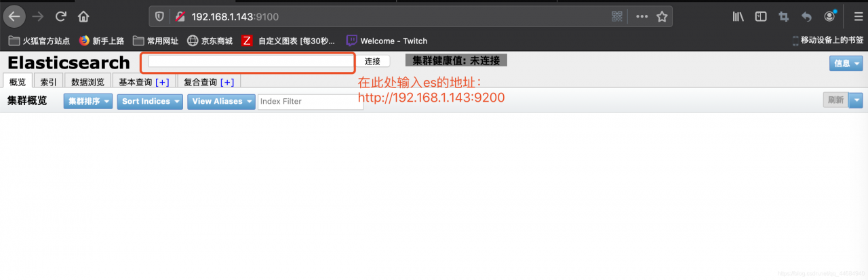Reload the page with refresh icon
The height and width of the screenshot is (280, 868).
pyautogui.click(x=61, y=16)
